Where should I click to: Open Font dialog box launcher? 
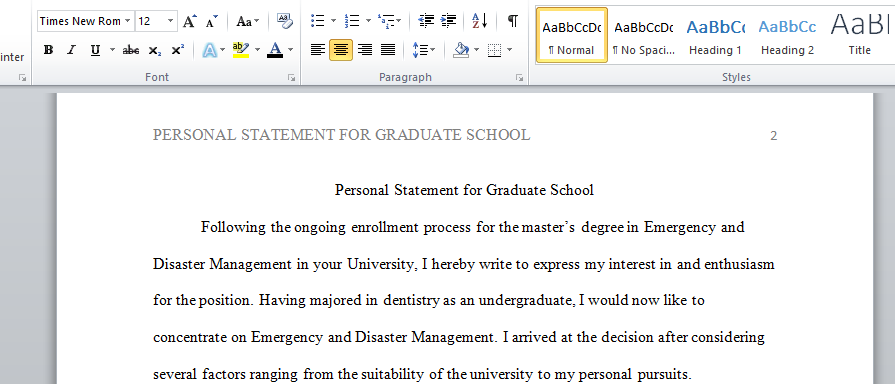[292, 78]
